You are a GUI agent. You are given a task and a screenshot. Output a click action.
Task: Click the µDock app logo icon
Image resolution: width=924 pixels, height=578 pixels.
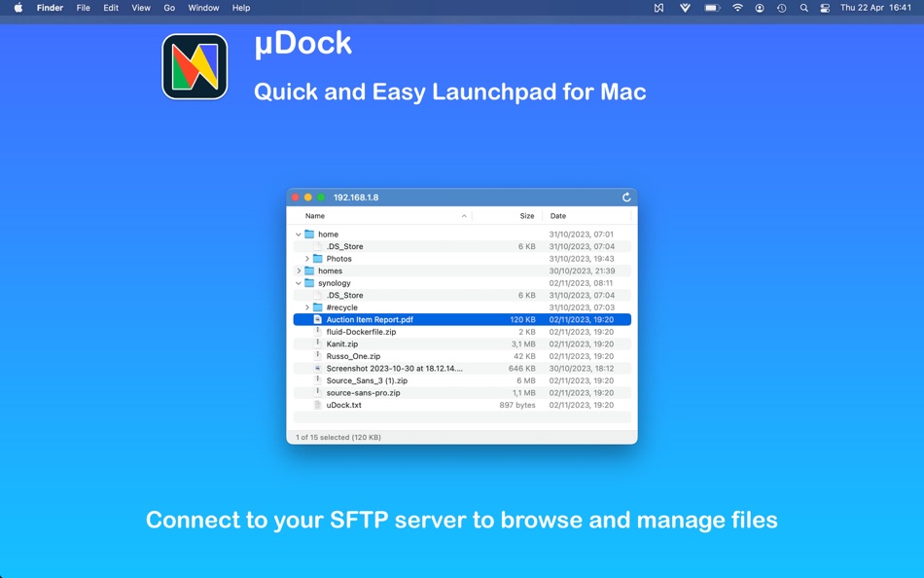pyautogui.click(x=193, y=66)
